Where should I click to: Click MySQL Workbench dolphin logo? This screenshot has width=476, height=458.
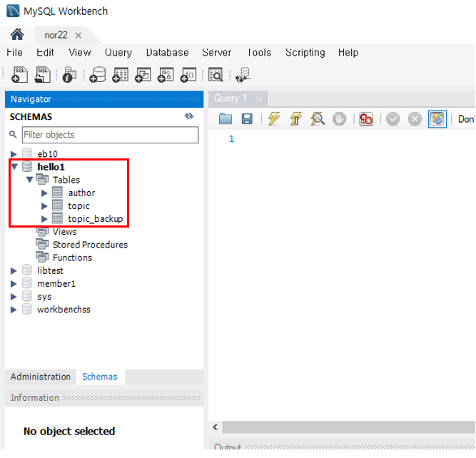(13, 11)
